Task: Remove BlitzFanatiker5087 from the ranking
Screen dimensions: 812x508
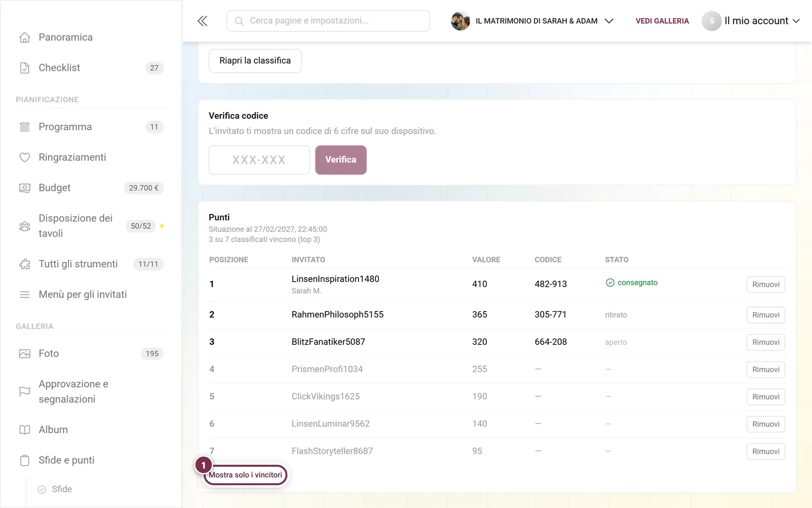Action: [x=766, y=342]
